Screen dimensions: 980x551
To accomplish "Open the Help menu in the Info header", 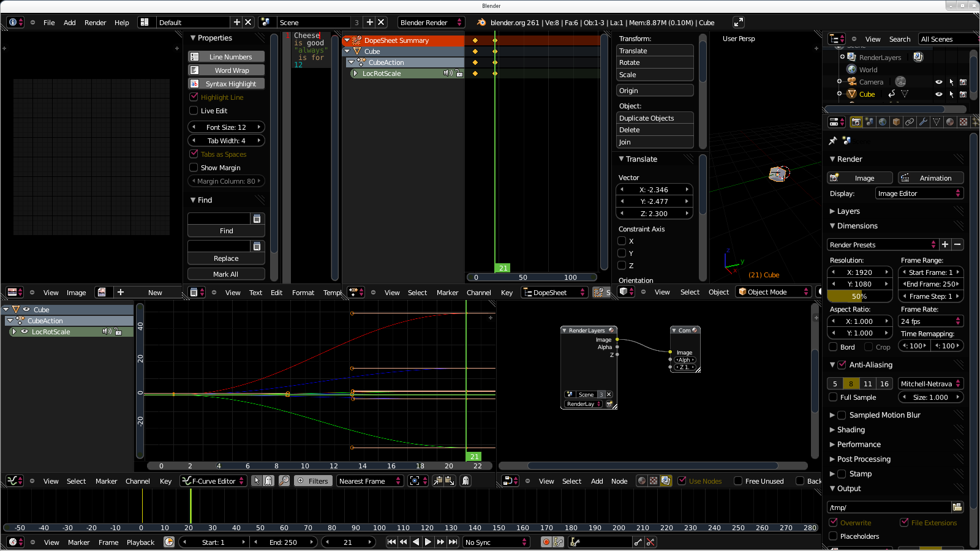I will click(x=122, y=23).
